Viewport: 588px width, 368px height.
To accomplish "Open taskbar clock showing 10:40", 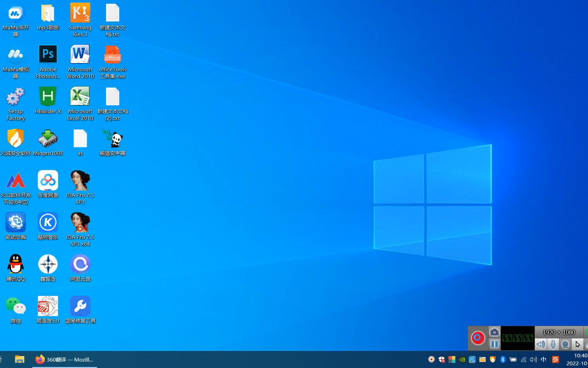I will (577, 359).
